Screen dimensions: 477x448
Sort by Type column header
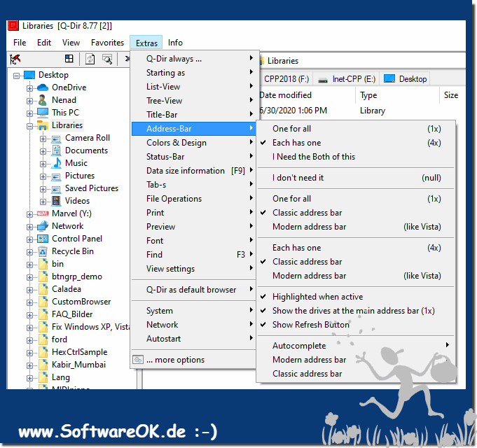397,95
